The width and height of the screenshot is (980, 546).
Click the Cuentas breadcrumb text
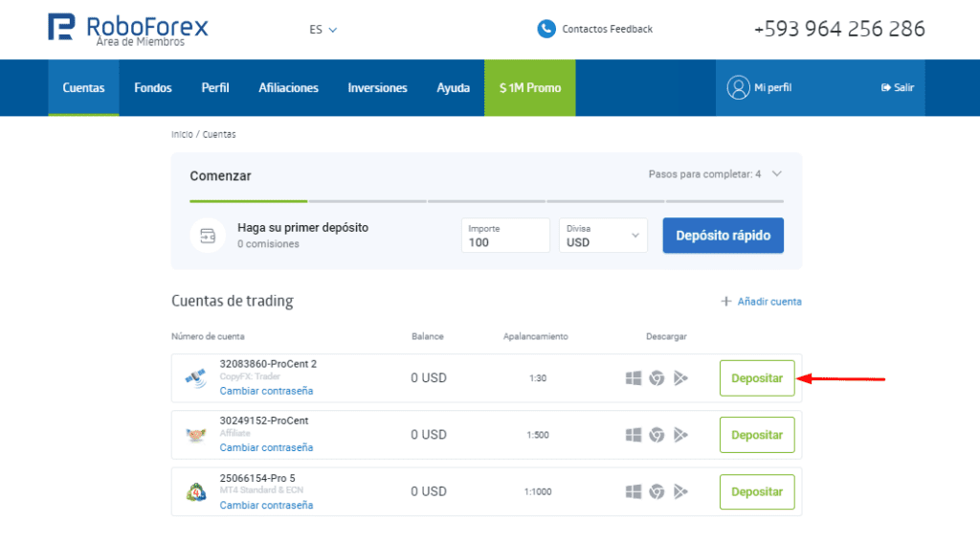(219, 134)
